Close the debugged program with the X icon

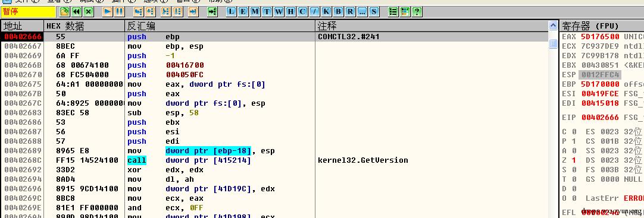click(88, 11)
